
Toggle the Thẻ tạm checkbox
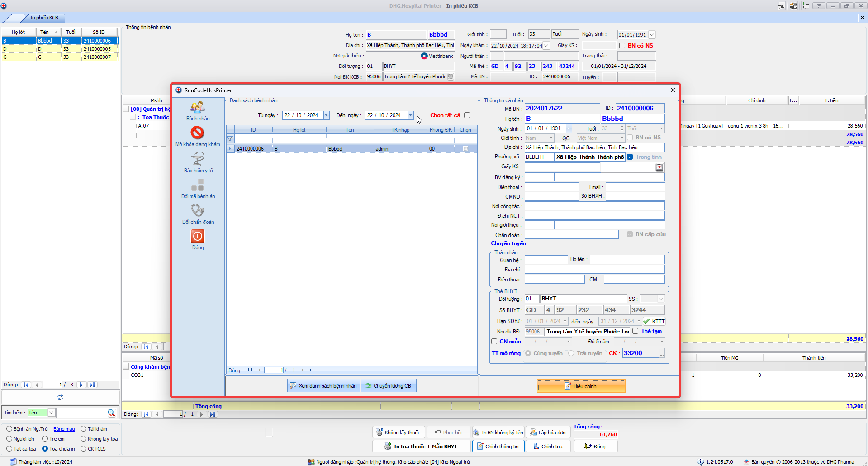point(636,331)
